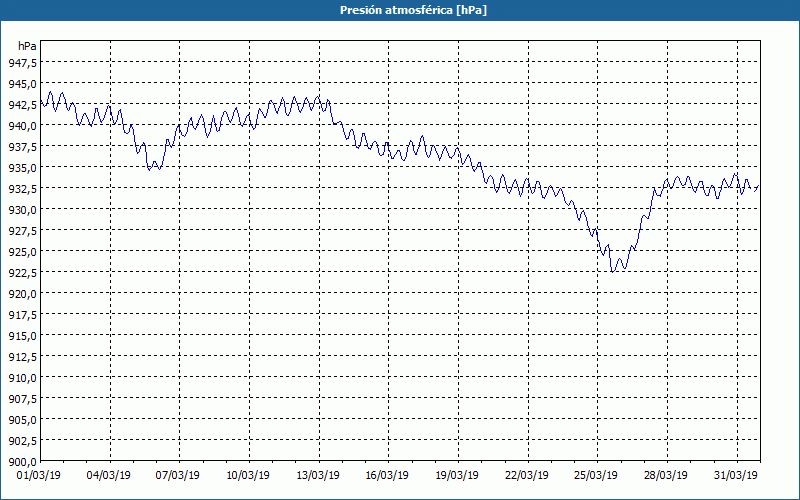800x500 pixels.
Task: Click the 932,5 y-axis label
Action: 22,188
